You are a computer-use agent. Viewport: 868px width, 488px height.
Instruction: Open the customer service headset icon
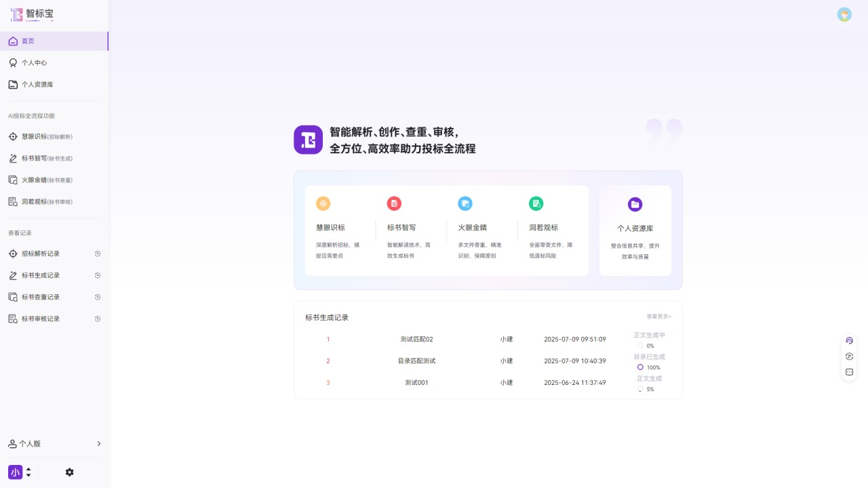click(849, 340)
